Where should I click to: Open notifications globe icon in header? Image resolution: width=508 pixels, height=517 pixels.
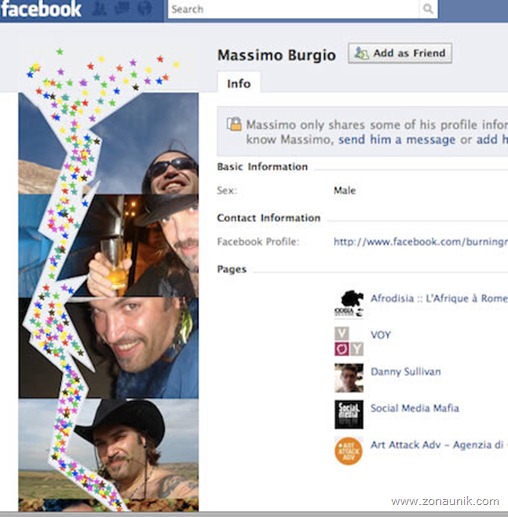click(144, 8)
